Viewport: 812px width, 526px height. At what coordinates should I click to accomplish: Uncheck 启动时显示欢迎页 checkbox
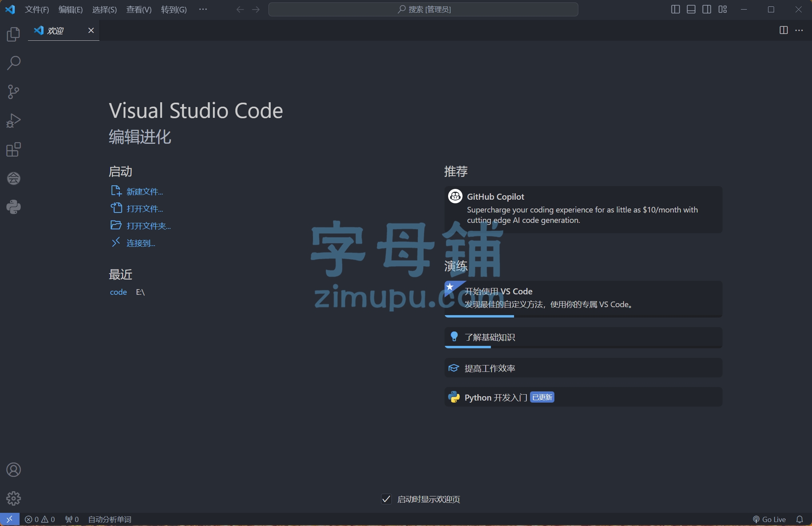(x=386, y=499)
